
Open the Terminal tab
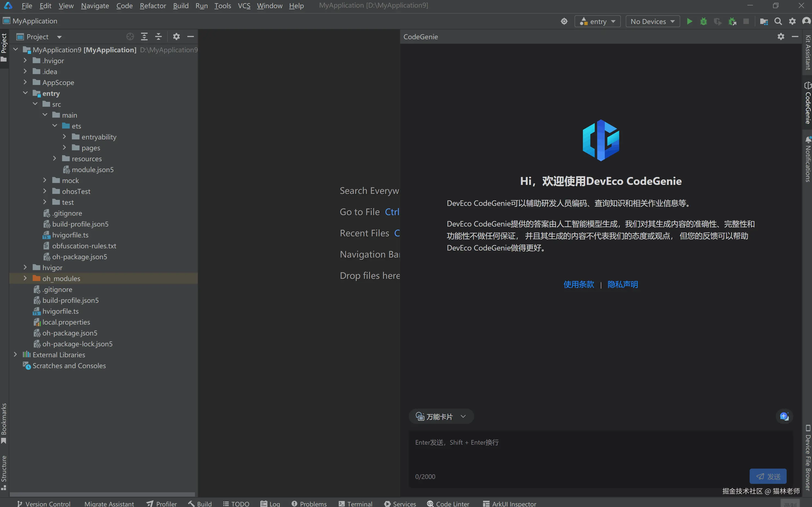tap(356, 503)
